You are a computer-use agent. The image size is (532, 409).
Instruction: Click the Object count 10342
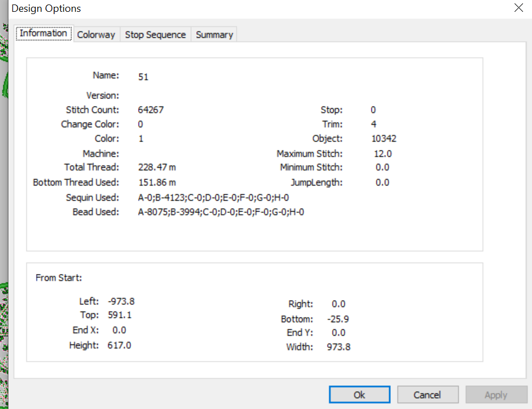point(384,138)
